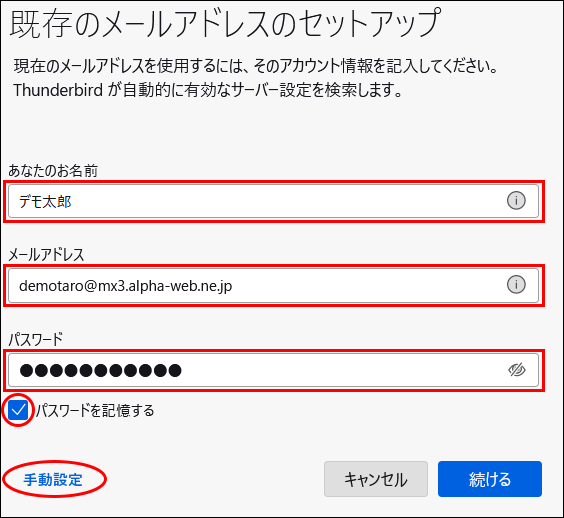Click the blue 続ける button
The width and height of the screenshot is (564, 518).
(490, 479)
